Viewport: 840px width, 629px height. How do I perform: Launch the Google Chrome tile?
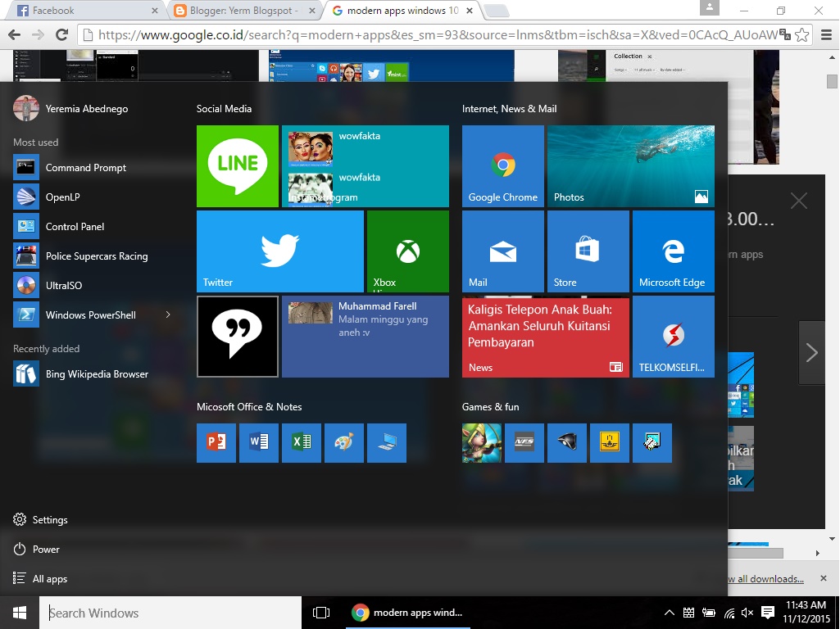tap(502, 166)
